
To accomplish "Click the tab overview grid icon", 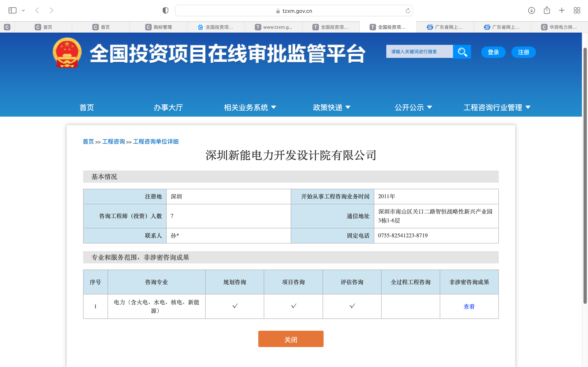I will pyautogui.click(x=577, y=10).
